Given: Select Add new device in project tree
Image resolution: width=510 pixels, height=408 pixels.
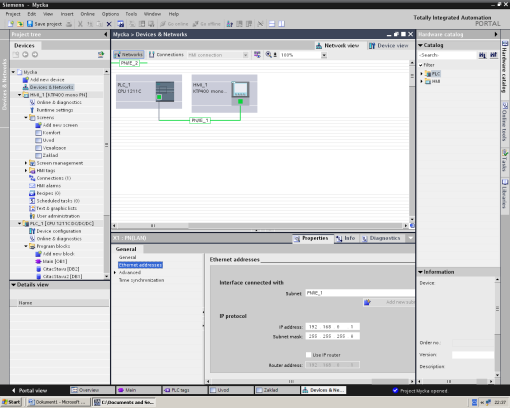Looking at the screenshot, I should [47, 80].
